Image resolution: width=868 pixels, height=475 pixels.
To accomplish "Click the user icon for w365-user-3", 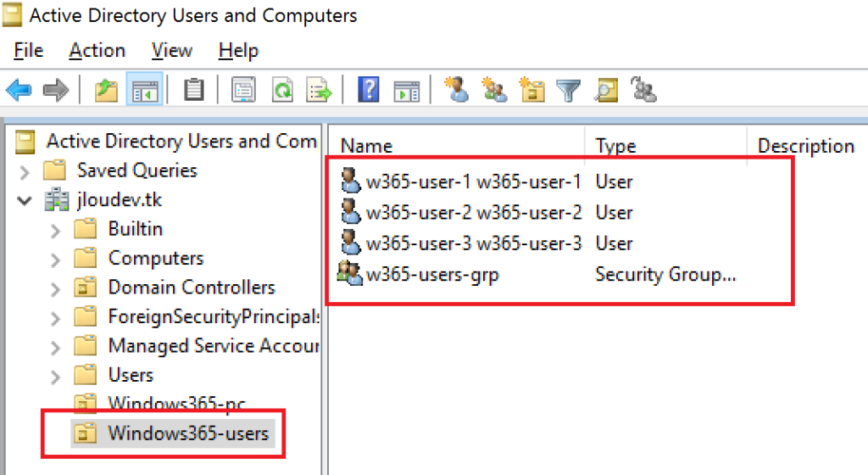I will coord(350,243).
